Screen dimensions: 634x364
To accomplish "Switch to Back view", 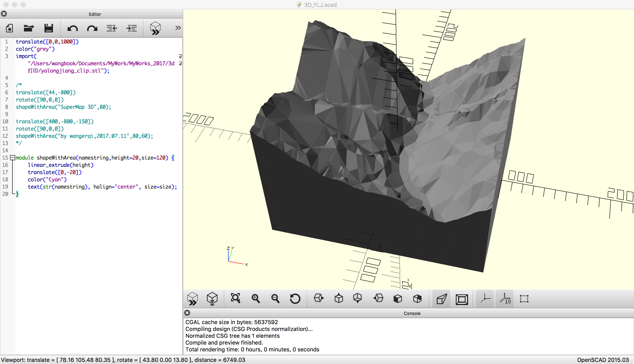I will pos(417,298).
